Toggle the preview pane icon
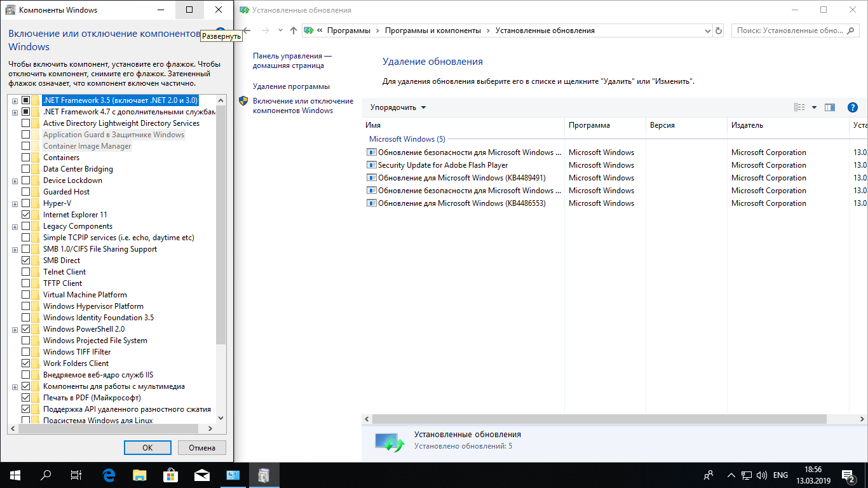This screenshot has width=868, height=488. (830, 107)
